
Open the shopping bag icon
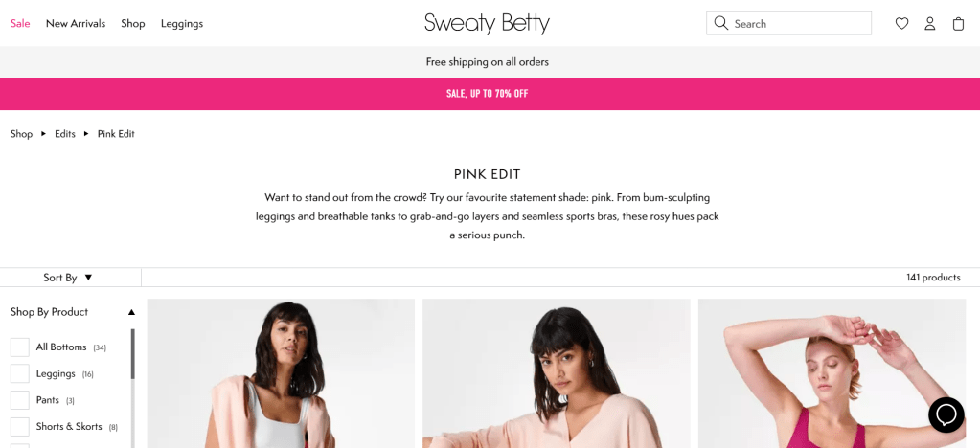pyautogui.click(x=958, y=24)
